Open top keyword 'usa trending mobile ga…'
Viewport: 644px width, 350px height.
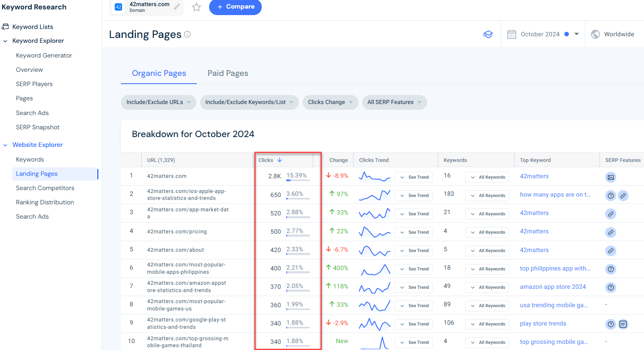click(x=554, y=305)
